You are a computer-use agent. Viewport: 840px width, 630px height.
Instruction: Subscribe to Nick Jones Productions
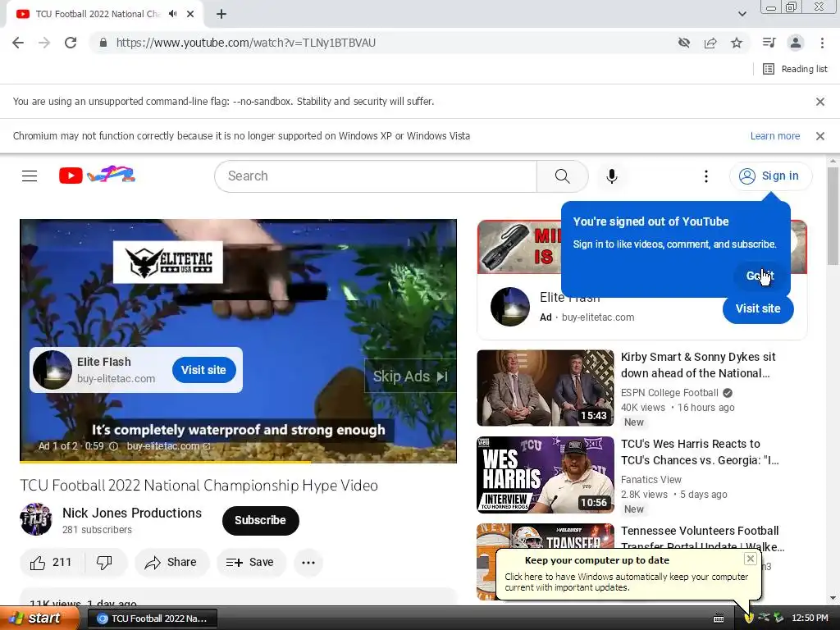(260, 520)
